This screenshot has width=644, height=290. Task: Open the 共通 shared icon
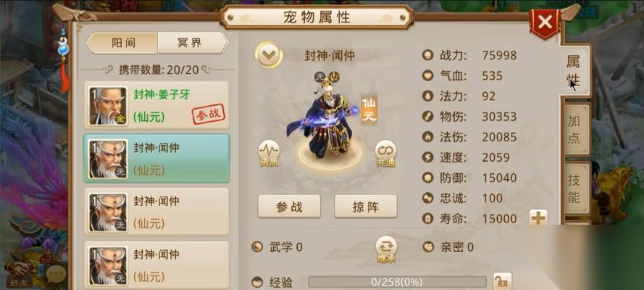coord(385,154)
